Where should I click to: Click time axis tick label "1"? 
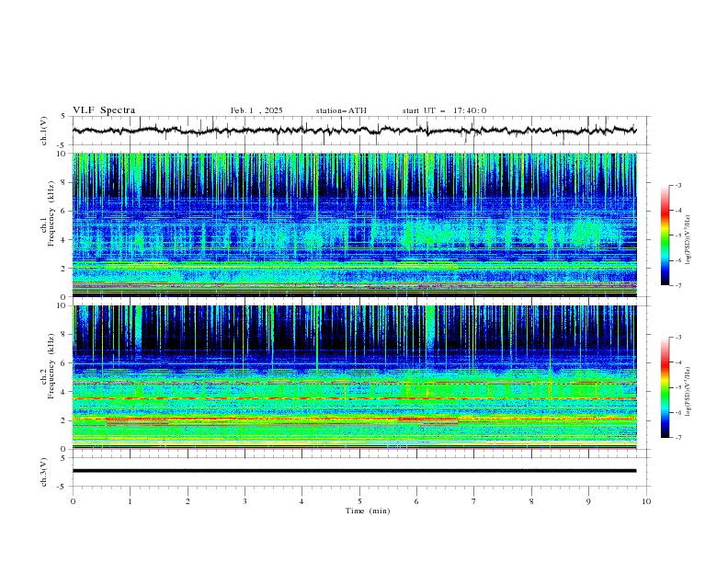[130, 501]
